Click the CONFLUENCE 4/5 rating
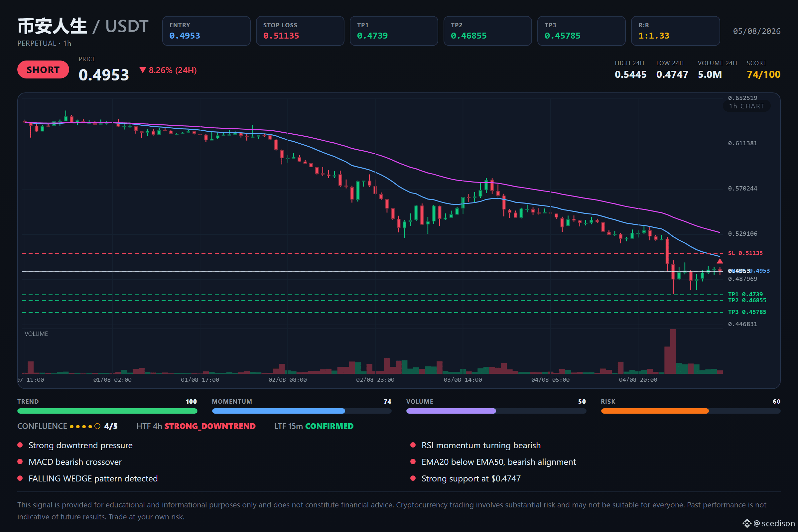 click(x=67, y=427)
